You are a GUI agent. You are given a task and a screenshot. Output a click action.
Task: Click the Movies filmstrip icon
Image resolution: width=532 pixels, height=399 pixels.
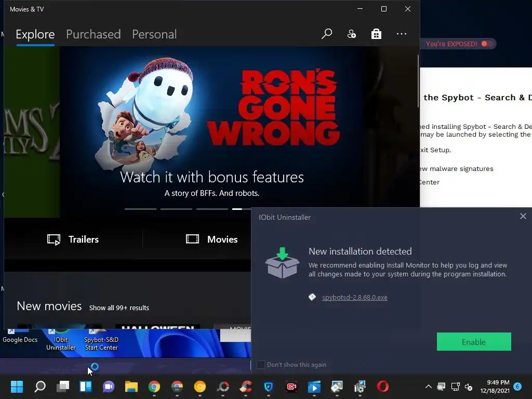(192, 239)
